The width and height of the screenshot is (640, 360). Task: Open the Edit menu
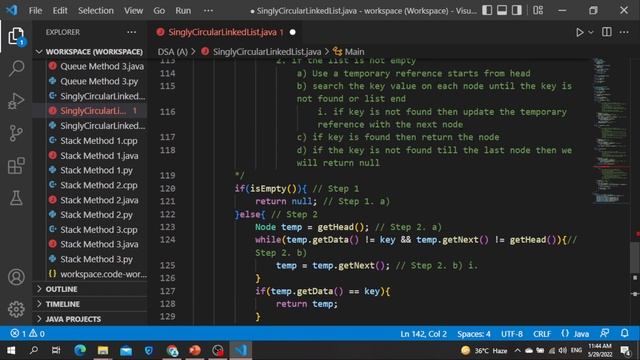(x=60, y=11)
